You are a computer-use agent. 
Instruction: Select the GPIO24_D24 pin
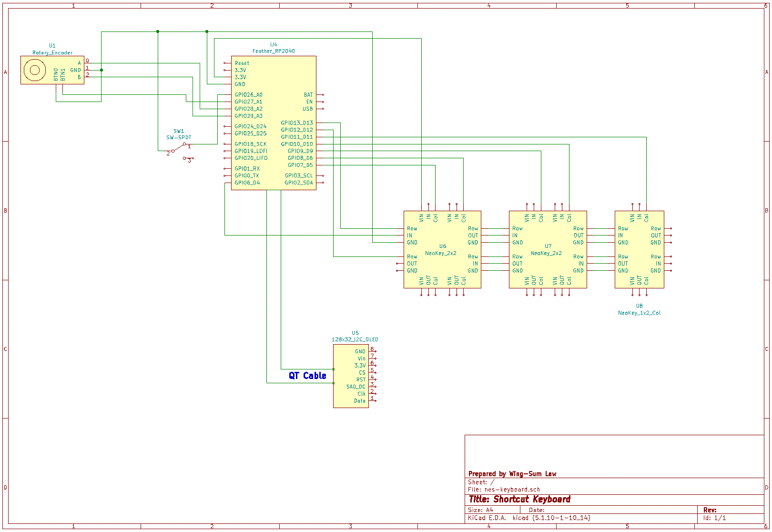pyautogui.click(x=250, y=126)
